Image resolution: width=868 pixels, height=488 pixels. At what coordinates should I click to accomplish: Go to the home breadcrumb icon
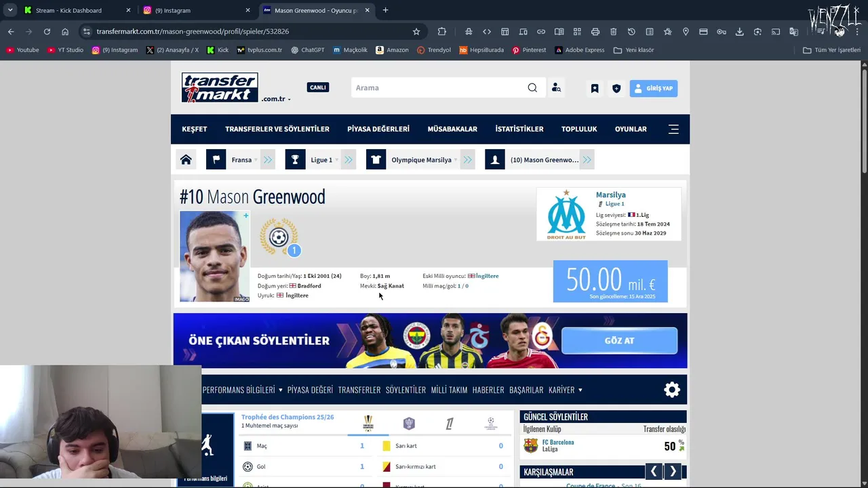pyautogui.click(x=186, y=160)
